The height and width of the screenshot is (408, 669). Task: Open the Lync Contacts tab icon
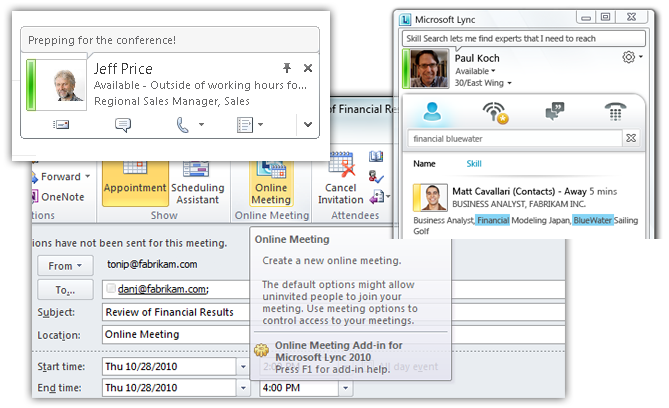tap(432, 112)
